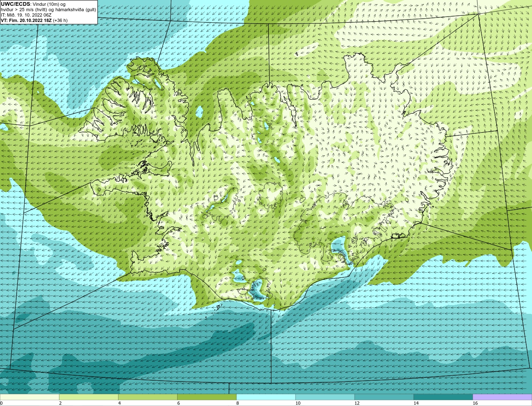Pick the 10–12 light teal scale segment
The width and height of the screenshot is (532, 406).
tap(325, 397)
